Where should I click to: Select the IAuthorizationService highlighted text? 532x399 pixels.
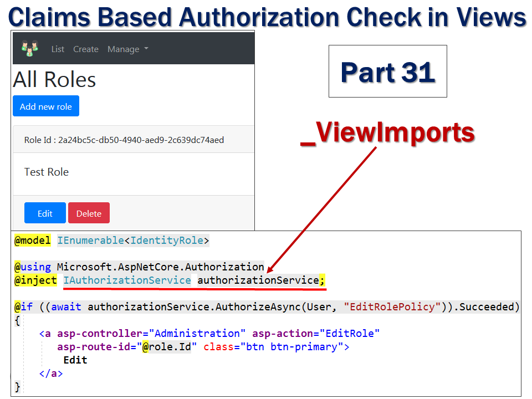tap(127, 280)
